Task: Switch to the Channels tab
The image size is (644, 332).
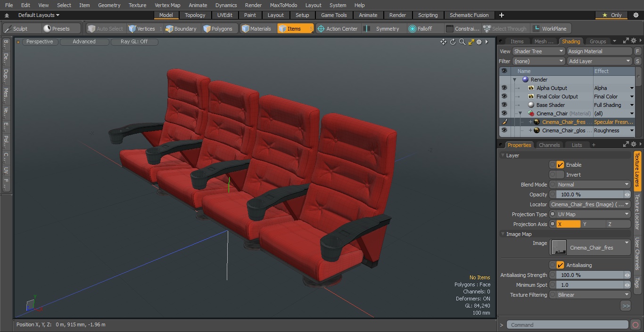Action: [549, 145]
